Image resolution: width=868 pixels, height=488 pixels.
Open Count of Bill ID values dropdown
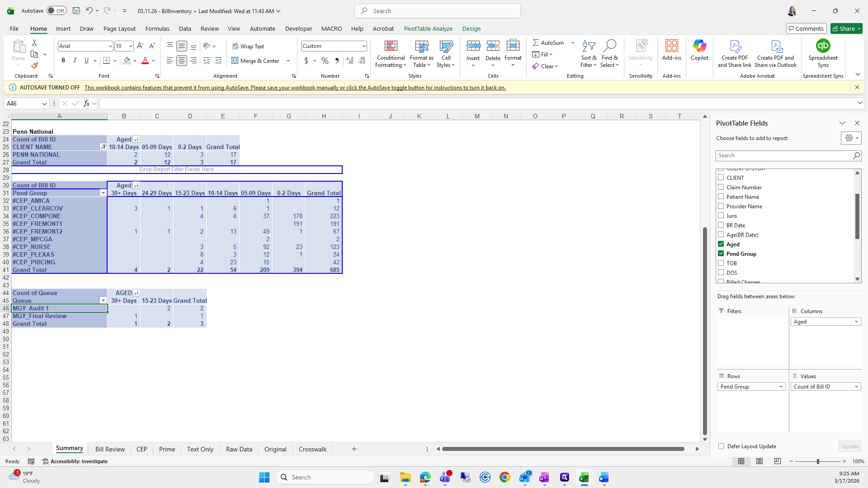[x=856, y=386]
